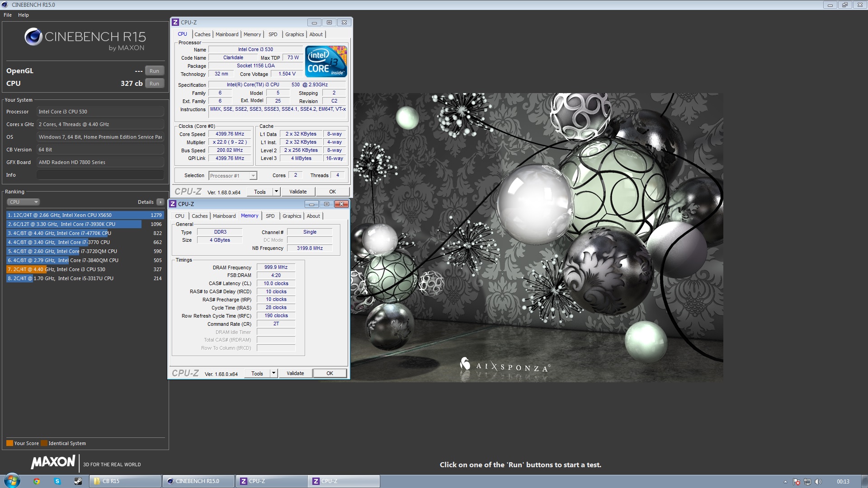Select ranking row Intel Core i7-3720QM

pyautogui.click(x=85, y=251)
